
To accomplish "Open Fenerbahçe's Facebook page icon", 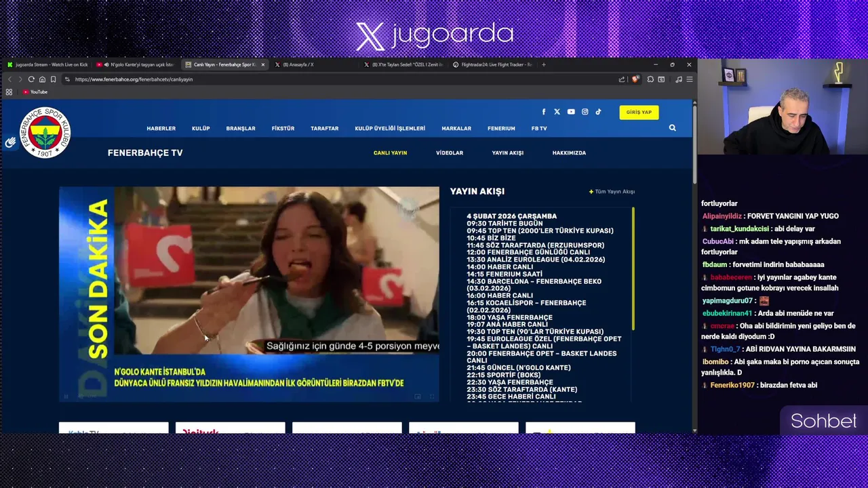I will [544, 112].
